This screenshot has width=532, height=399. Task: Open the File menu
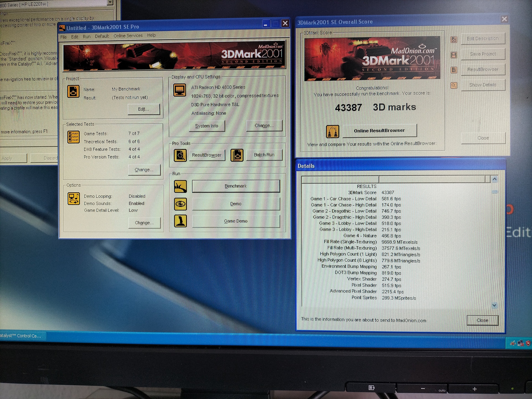[x=63, y=37]
